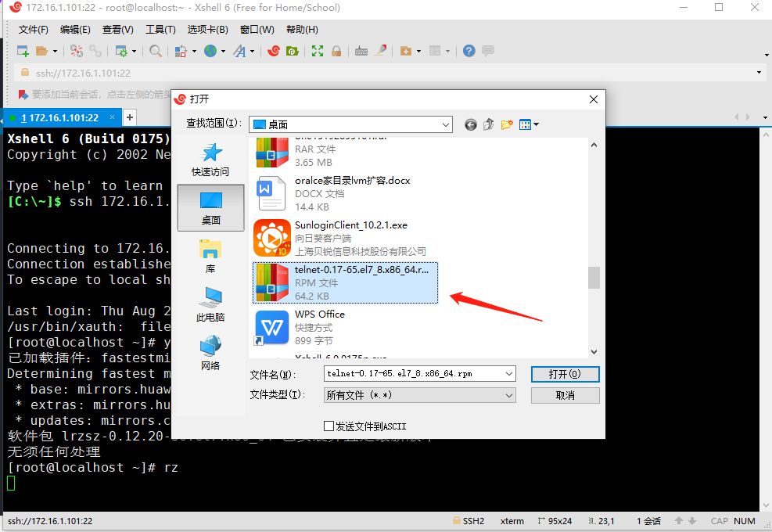
Task: Open the 选项卡(B) menu
Action: pyautogui.click(x=208, y=30)
